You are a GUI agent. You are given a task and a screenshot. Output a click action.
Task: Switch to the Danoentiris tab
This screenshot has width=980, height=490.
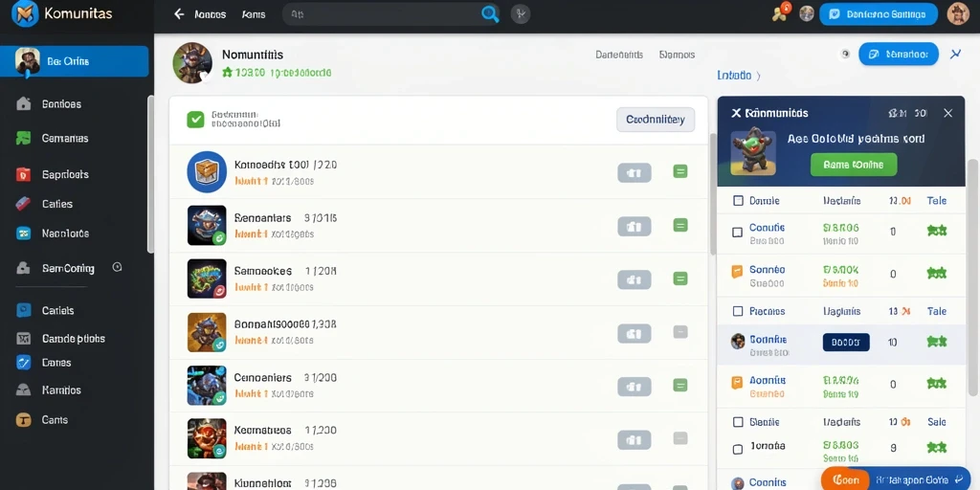coord(619,55)
